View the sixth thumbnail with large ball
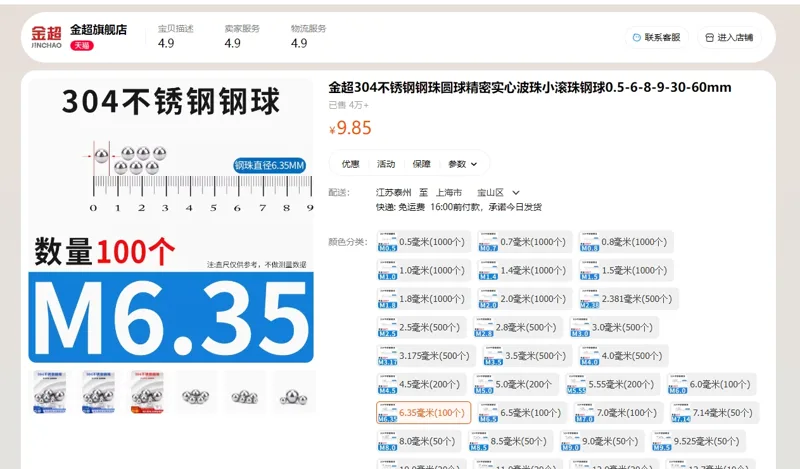 (x=293, y=392)
